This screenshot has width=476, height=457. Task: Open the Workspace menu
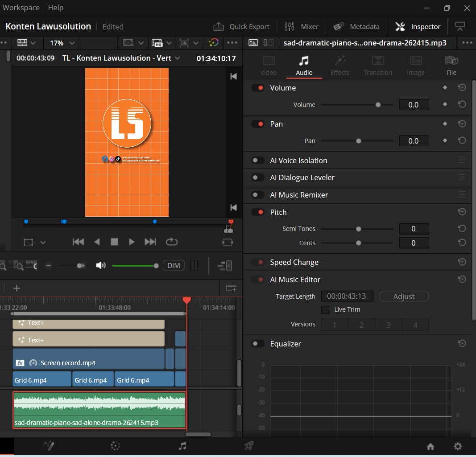pos(21,8)
